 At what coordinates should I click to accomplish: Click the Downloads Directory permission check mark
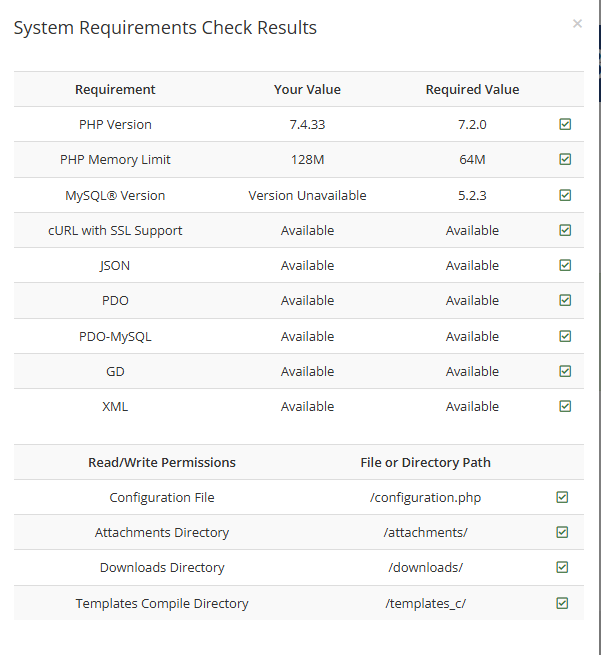pos(562,567)
